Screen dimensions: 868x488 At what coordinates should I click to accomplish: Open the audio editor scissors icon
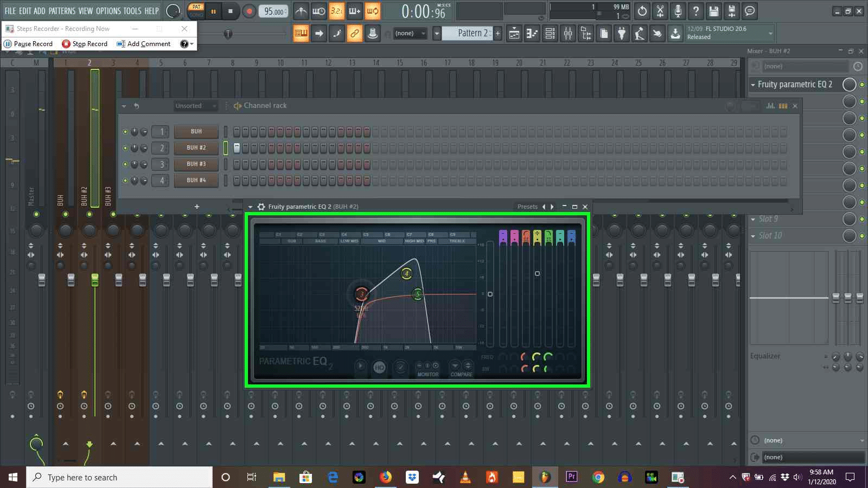(x=660, y=11)
